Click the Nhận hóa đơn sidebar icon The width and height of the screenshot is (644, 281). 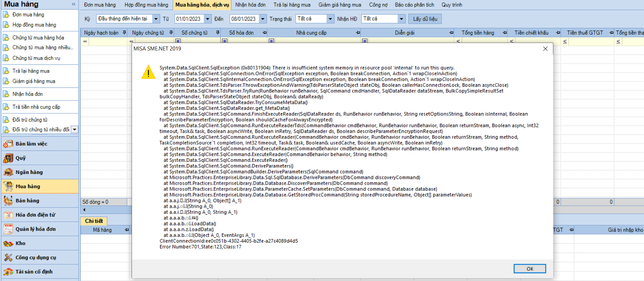click(x=6, y=94)
